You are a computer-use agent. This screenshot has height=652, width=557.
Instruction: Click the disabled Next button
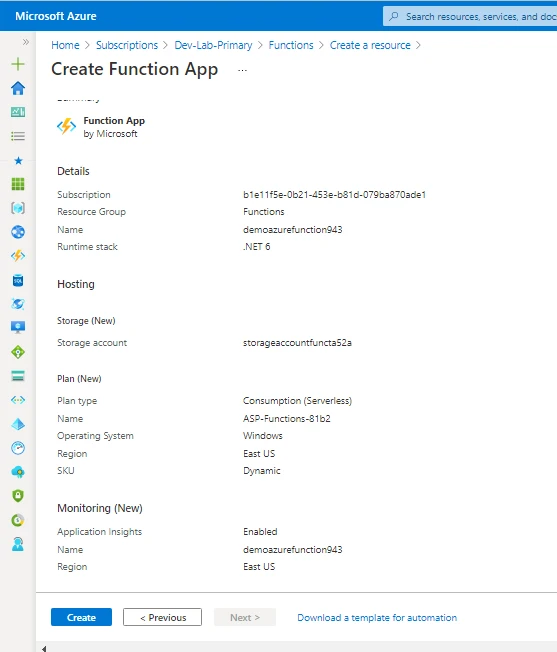(x=245, y=617)
